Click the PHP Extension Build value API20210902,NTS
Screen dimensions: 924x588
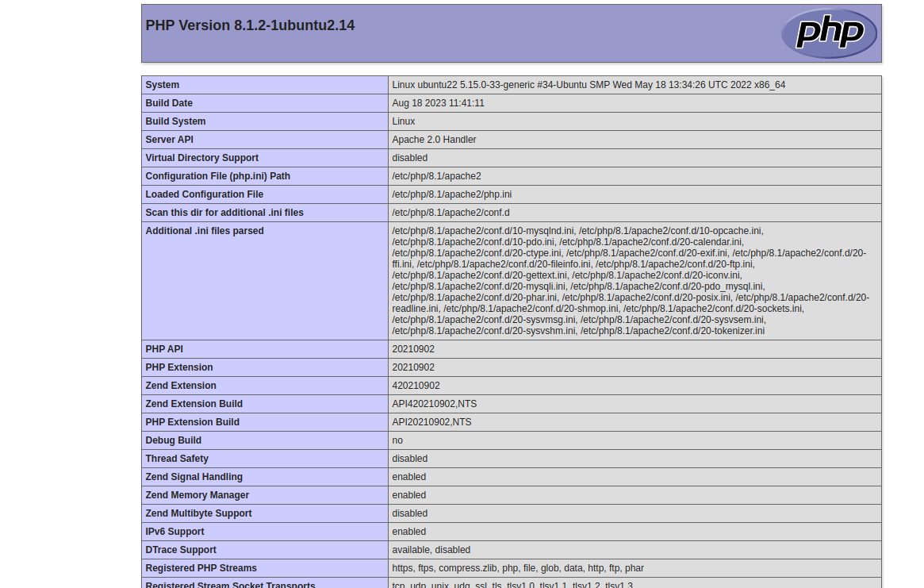click(431, 422)
